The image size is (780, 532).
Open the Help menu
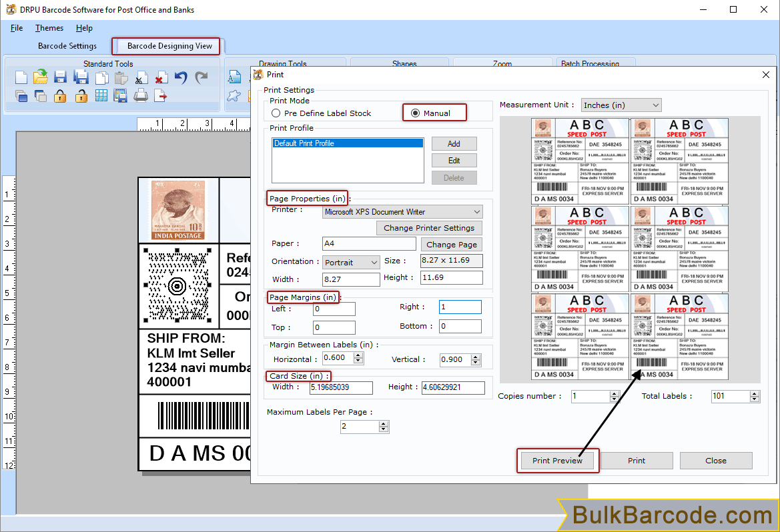[x=84, y=28]
